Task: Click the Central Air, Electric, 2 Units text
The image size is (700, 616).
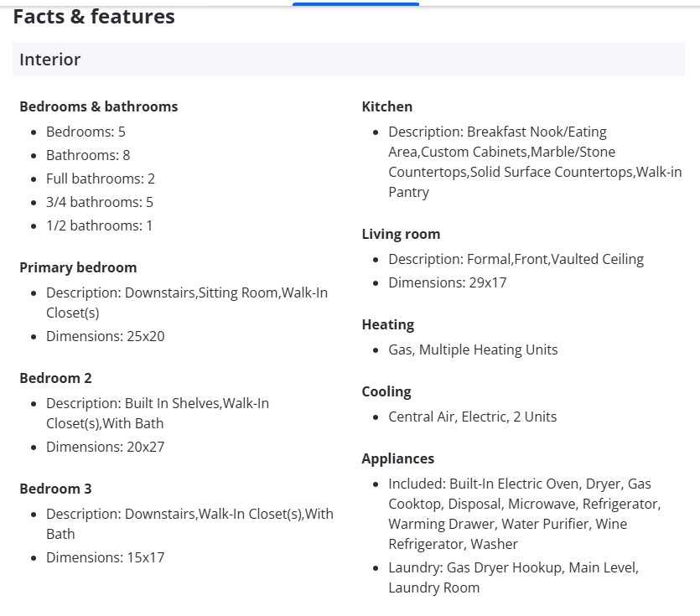Action: click(472, 417)
